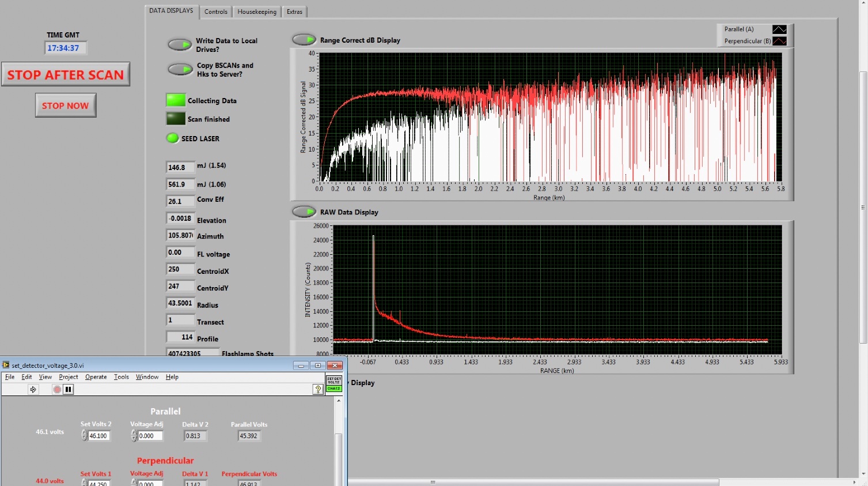Switch to the Housekeeping tab
The height and width of the screenshot is (486, 868).
[x=256, y=12]
